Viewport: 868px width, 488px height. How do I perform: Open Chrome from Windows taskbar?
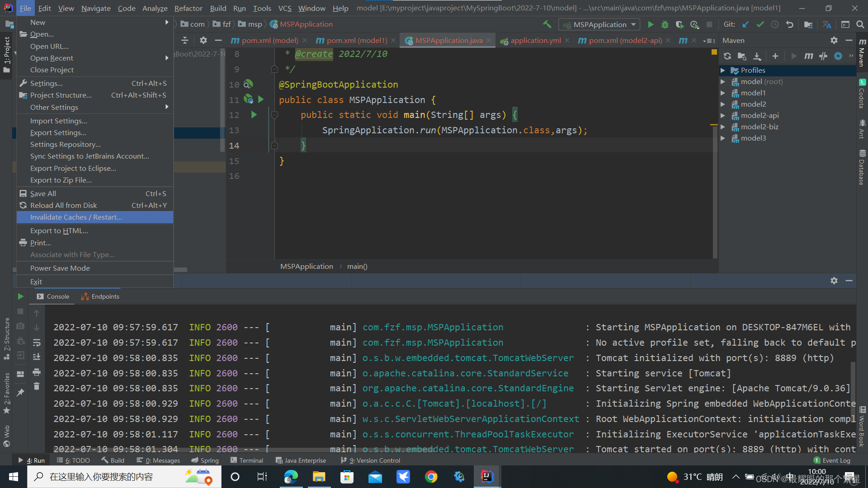431,477
